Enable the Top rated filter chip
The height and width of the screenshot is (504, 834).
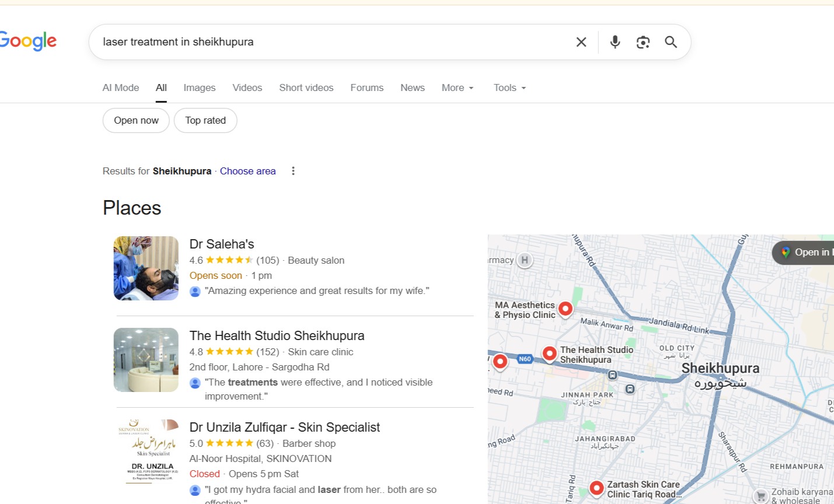point(205,121)
